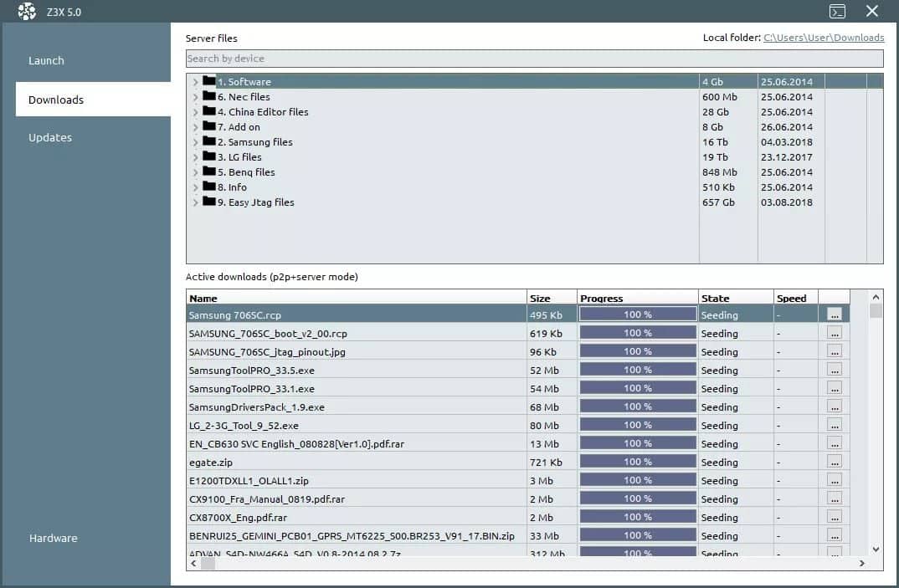Image resolution: width=899 pixels, height=588 pixels.
Task: Switch to the Launch tab
Action: (46, 60)
